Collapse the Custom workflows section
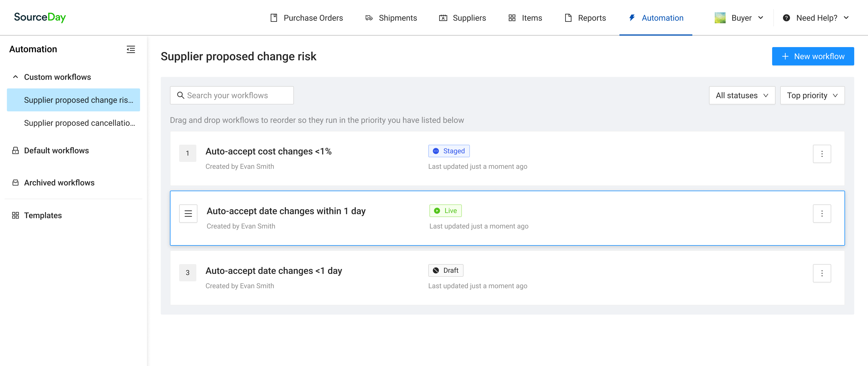The image size is (868, 366). click(x=15, y=77)
